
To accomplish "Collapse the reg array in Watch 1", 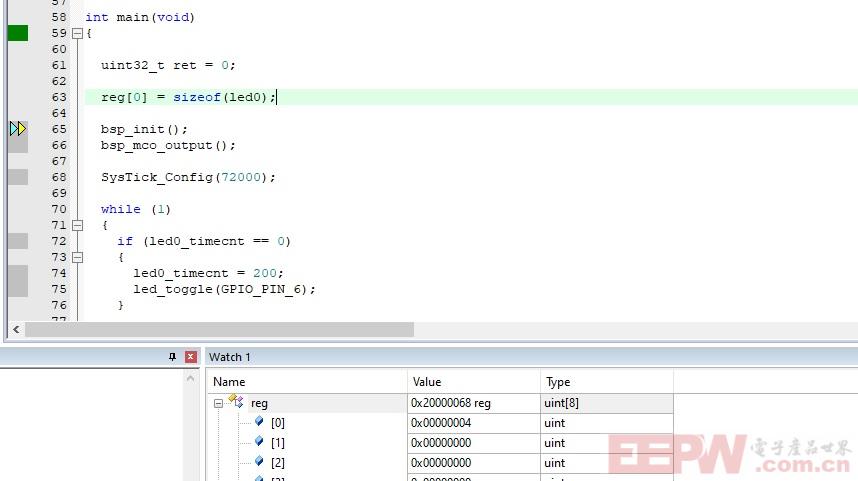I will (219, 403).
